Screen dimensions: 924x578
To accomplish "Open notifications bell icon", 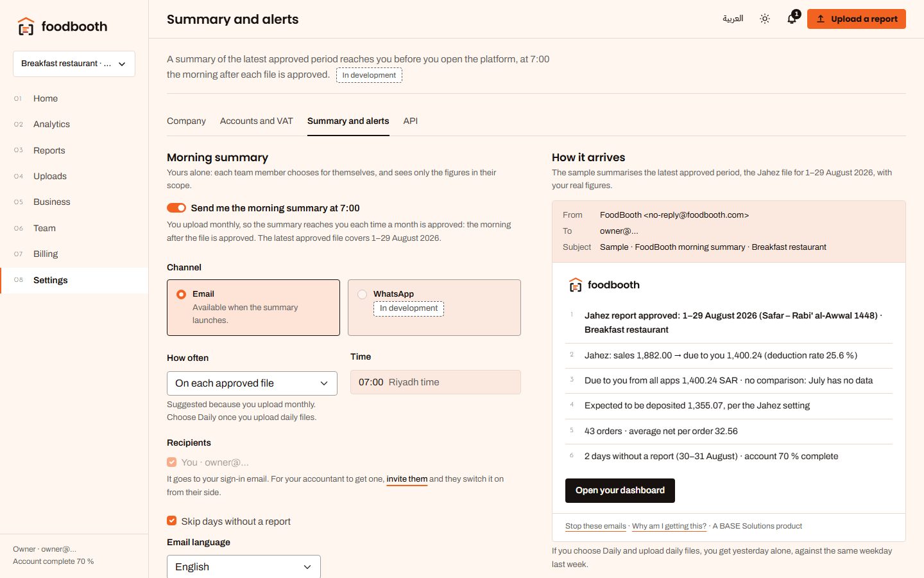I will (792, 18).
